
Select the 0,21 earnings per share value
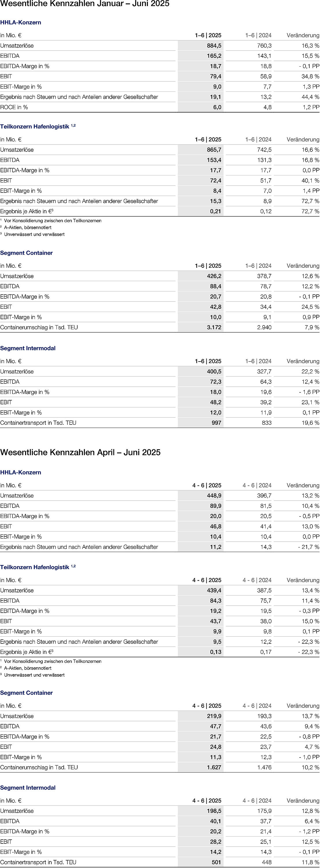(215, 211)
